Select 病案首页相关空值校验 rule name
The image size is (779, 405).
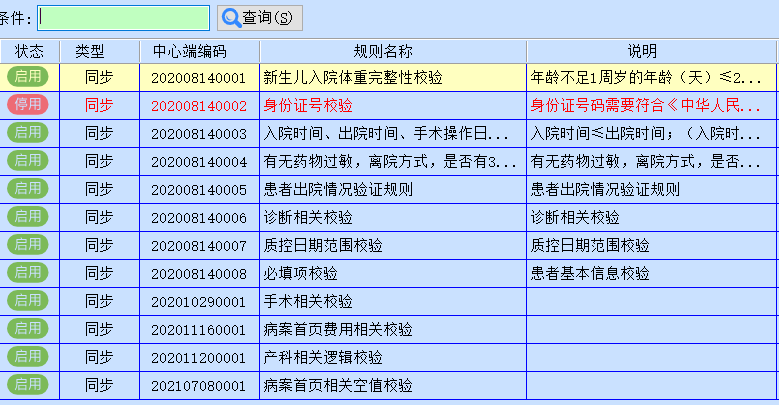[x=338, y=385]
